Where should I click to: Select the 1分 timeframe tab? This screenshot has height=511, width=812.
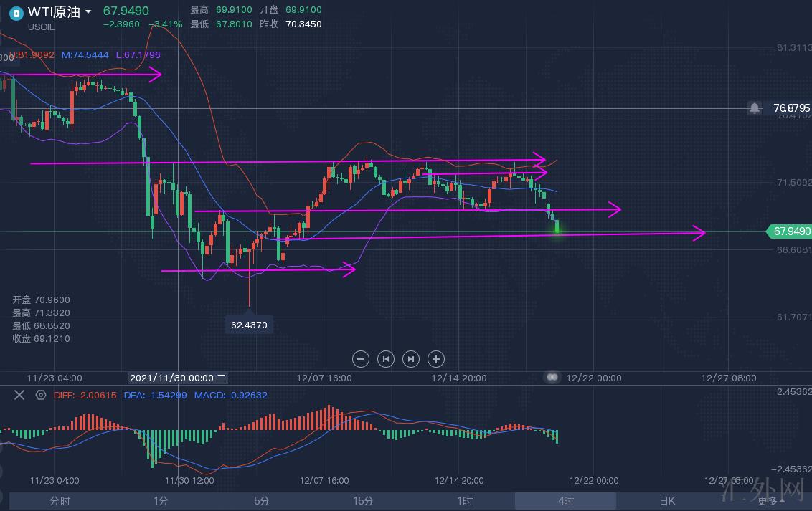pos(161,501)
